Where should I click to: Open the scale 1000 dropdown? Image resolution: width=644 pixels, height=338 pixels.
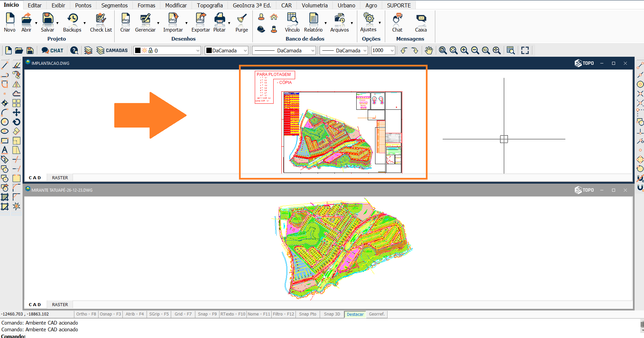(392, 50)
